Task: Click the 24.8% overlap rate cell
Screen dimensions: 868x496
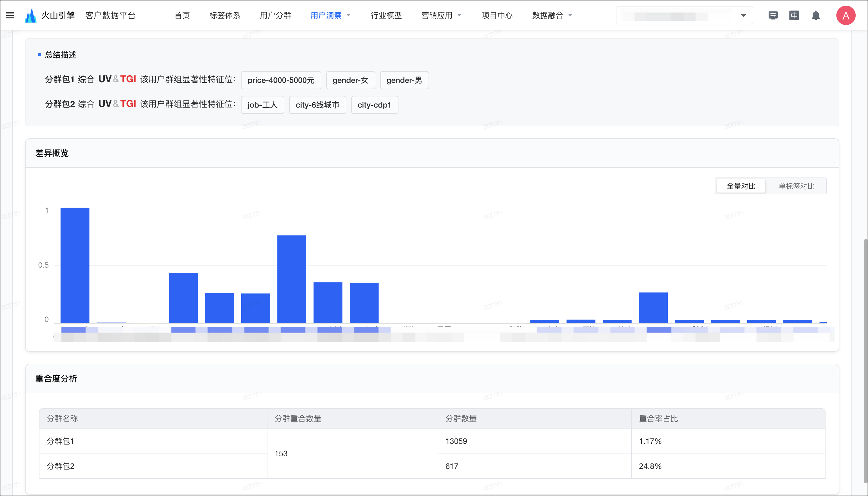Action: click(728, 466)
